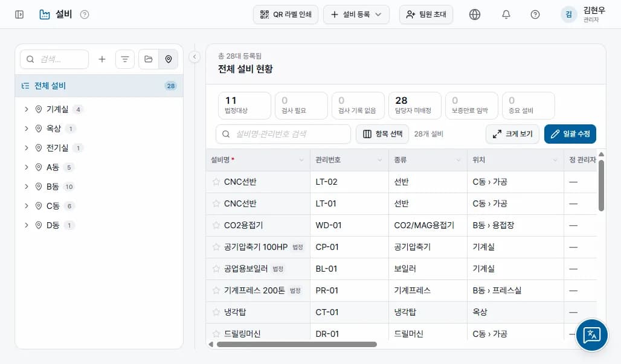621x364 pixels.
Task: Select 전체 설비 in sidebar
Action: point(99,86)
